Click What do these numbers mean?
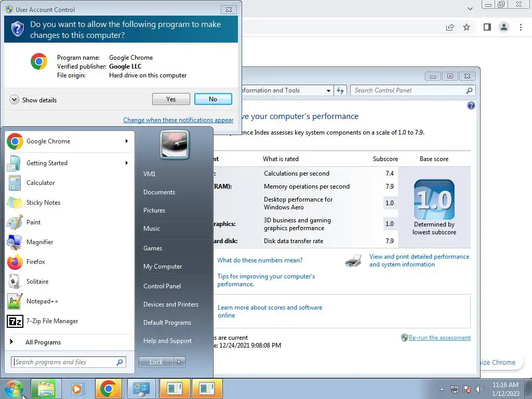 [260, 260]
